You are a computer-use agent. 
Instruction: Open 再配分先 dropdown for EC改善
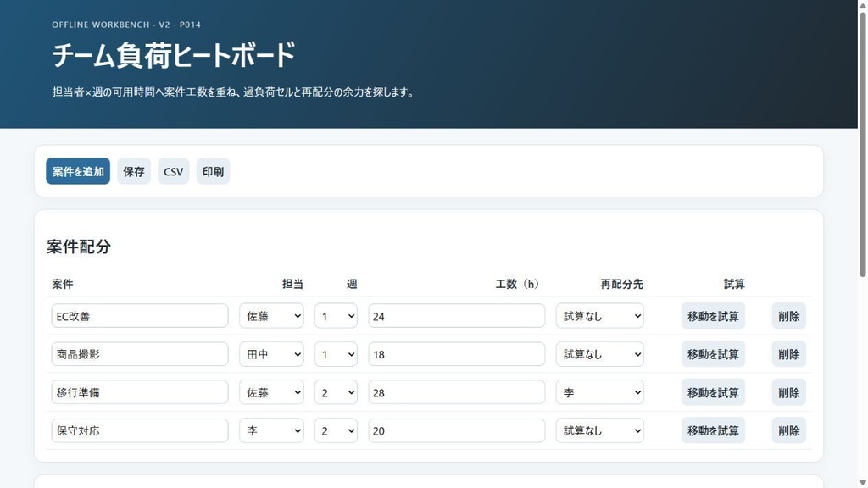click(600, 316)
